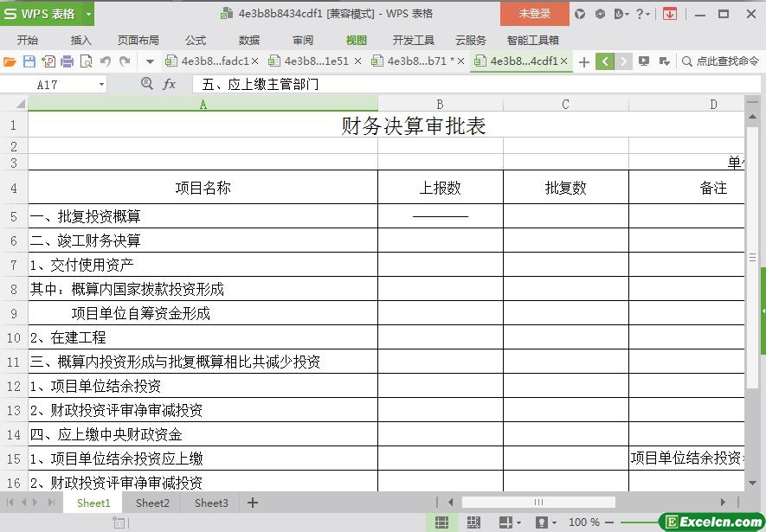Click the search command box 点此查找命令
Viewport: 766px width, 532px height.
coord(721,61)
